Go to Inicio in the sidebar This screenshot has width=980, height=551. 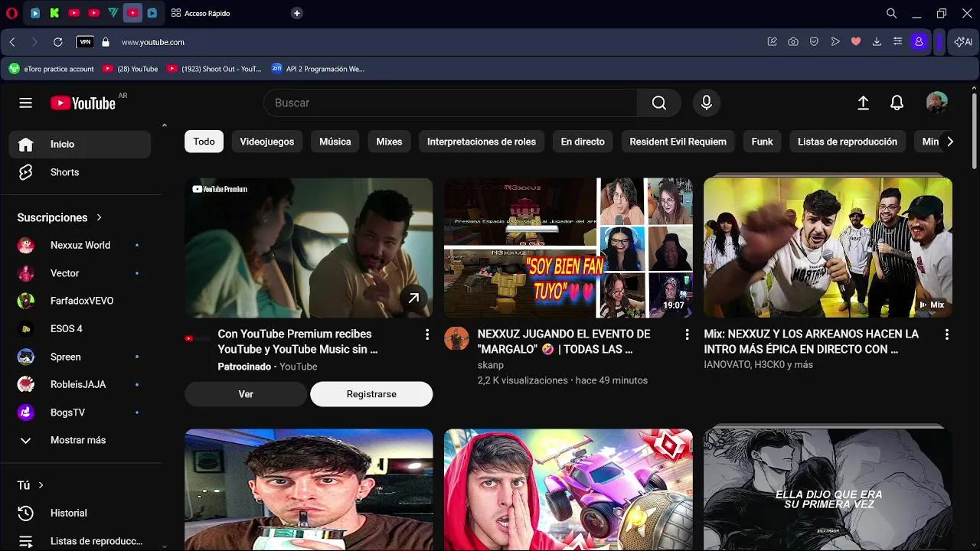pos(80,144)
